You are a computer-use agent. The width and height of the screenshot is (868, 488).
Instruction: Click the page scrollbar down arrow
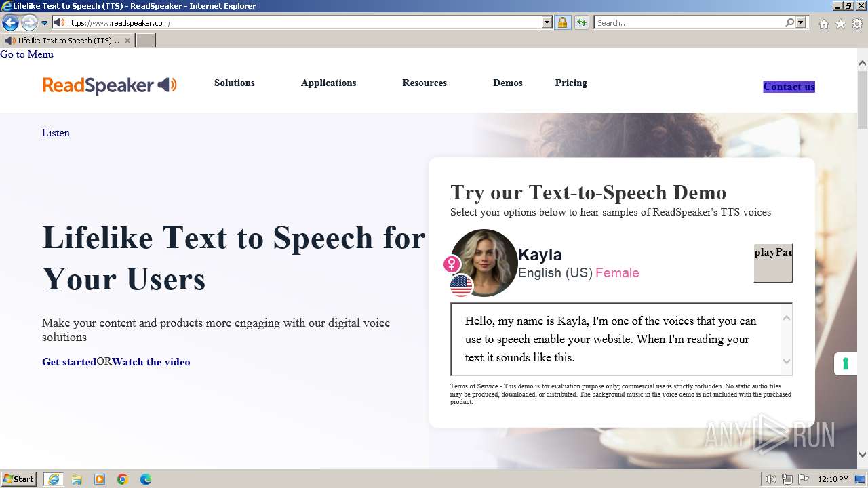click(863, 455)
